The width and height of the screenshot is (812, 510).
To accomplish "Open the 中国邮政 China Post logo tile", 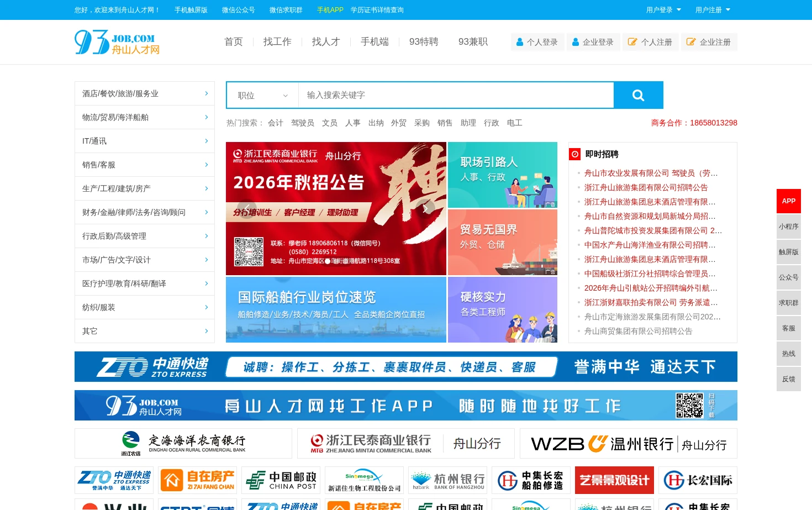I will (281, 480).
